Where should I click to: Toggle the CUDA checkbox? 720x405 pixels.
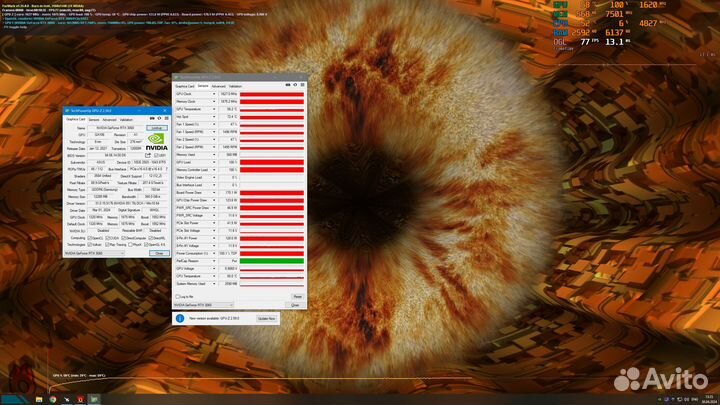[107, 238]
